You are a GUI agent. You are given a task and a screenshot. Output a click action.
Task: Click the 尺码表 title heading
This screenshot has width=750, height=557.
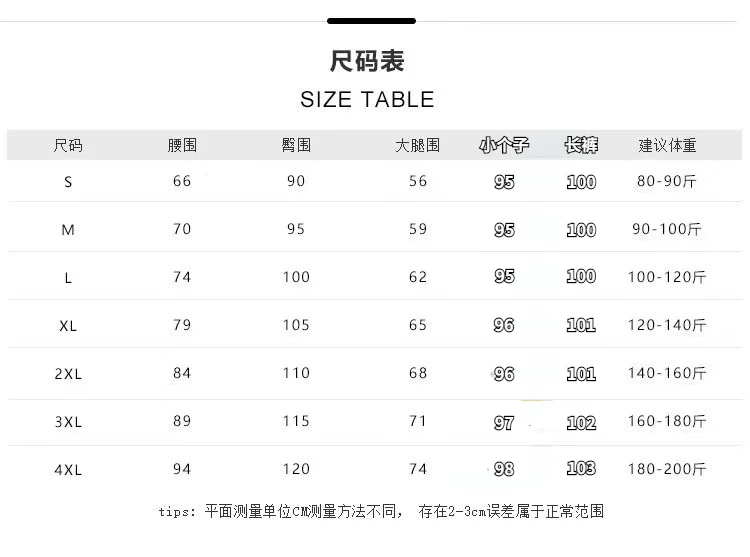pyautogui.click(x=367, y=62)
